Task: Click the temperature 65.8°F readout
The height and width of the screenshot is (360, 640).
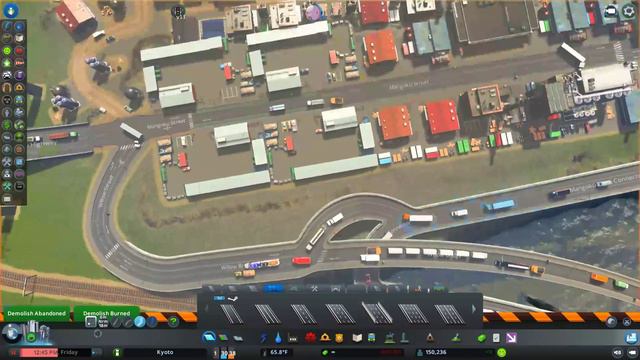Action: pyautogui.click(x=279, y=352)
